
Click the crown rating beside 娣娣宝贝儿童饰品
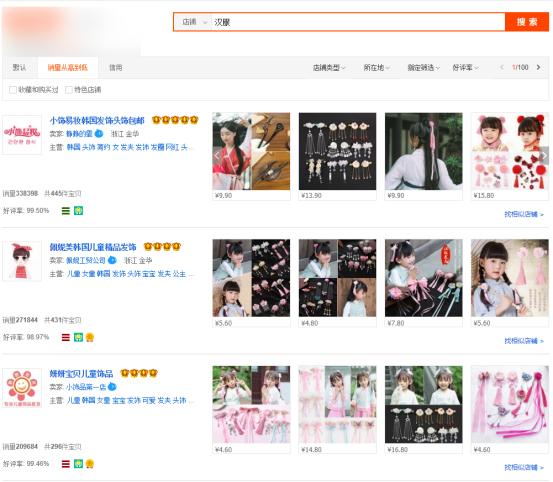click(139, 373)
